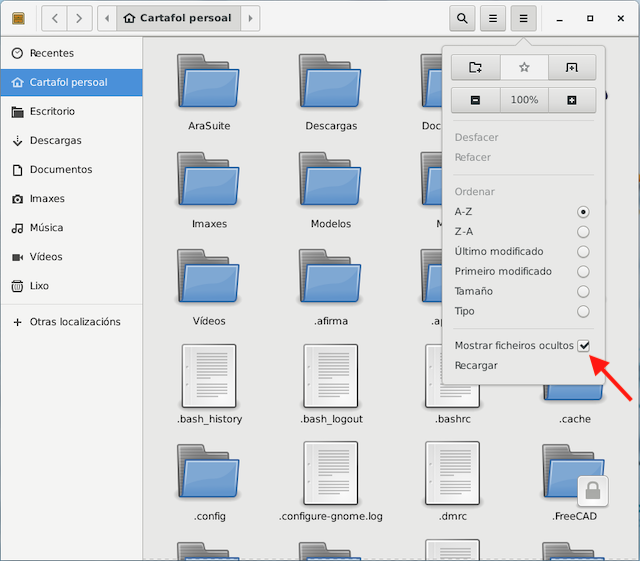The width and height of the screenshot is (640, 561).
Task: Close the hamburger menu dropdown button
Action: pos(523,18)
